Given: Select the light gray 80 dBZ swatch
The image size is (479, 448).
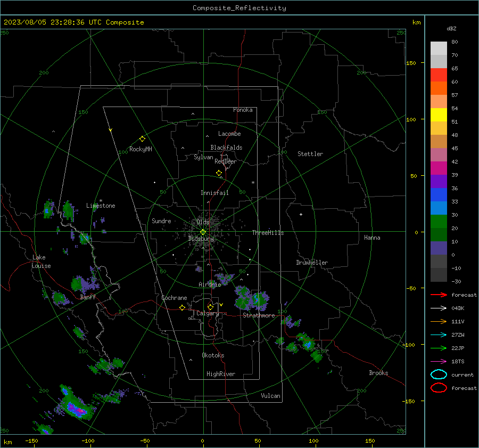Looking at the screenshot, I should pyautogui.click(x=439, y=48).
